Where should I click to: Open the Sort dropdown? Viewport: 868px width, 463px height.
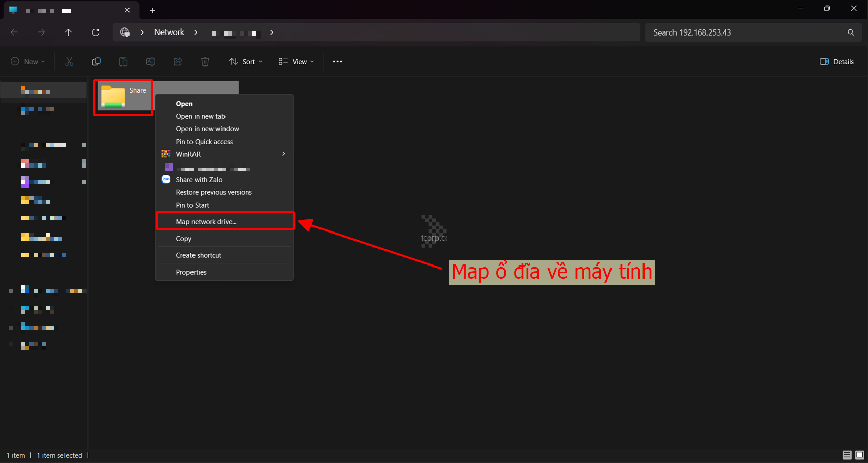click(246, 62)
